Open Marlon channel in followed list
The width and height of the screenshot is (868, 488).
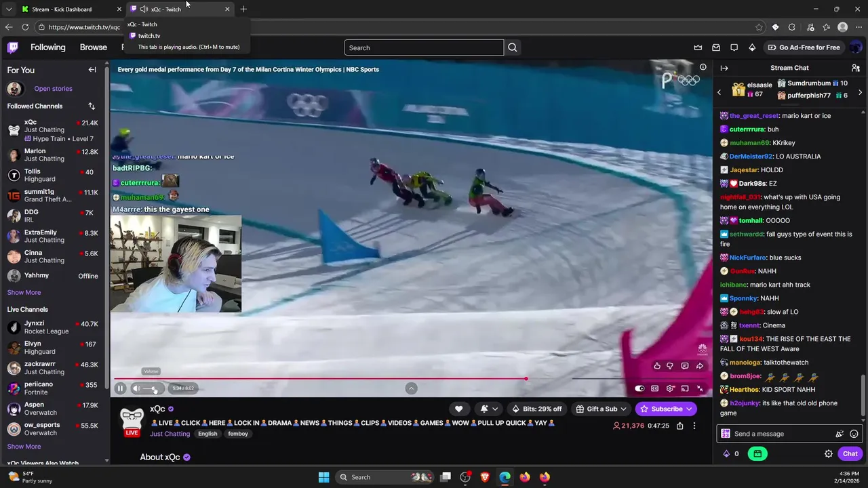click(52, 155)
